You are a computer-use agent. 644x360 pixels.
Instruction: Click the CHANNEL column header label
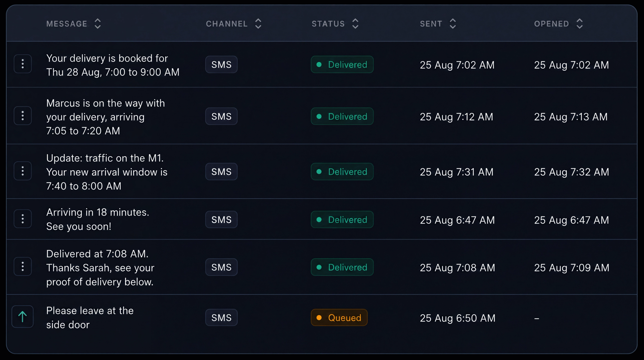(x=227, y=24)
